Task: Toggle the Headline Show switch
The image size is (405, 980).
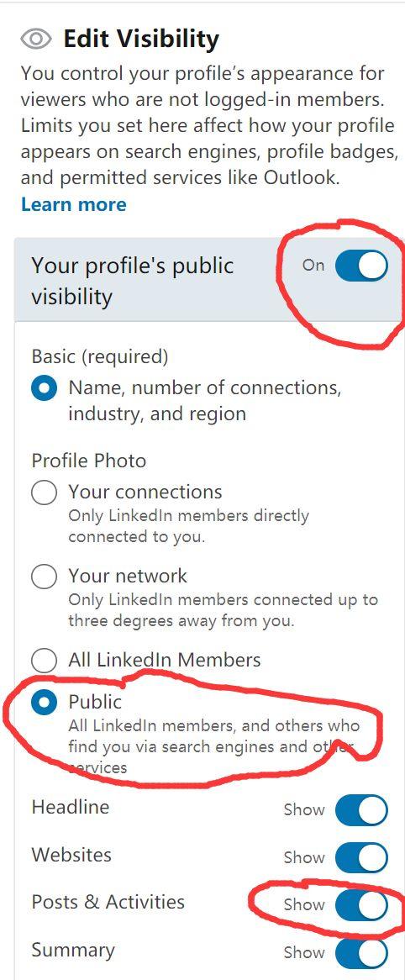Action: pyautogui.click(x=361, y=810)
